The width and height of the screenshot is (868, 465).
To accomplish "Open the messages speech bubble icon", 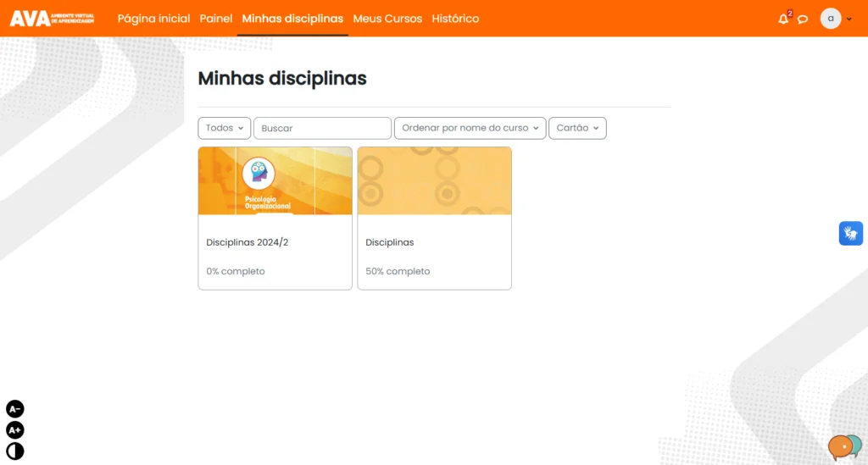I will (x=803, y=19).
